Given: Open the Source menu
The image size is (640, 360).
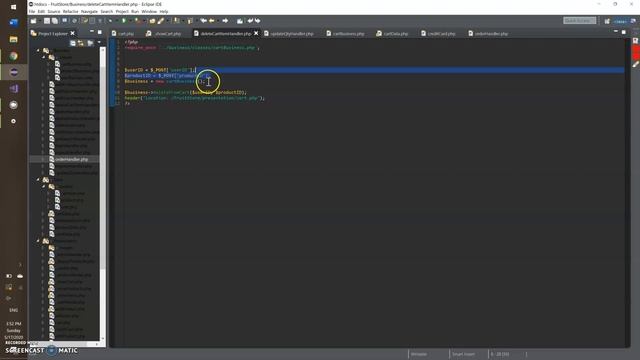Looking at the screenshot, I should [53, 12].
